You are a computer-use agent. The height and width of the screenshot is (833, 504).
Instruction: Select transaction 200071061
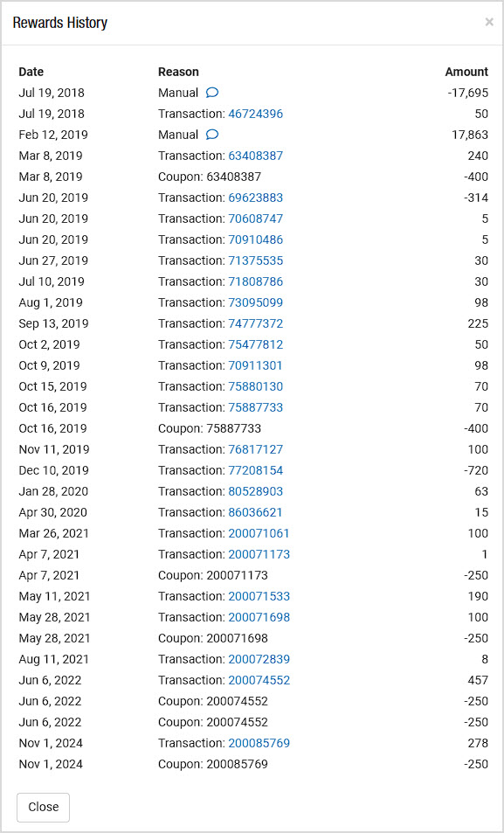pyautogui.click(x=259, y=533)
